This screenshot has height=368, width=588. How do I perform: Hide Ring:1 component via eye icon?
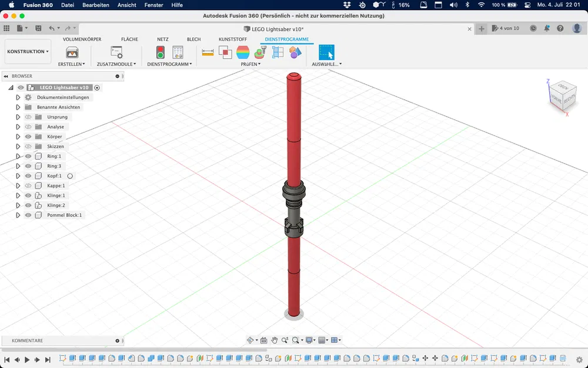[28, 156]
